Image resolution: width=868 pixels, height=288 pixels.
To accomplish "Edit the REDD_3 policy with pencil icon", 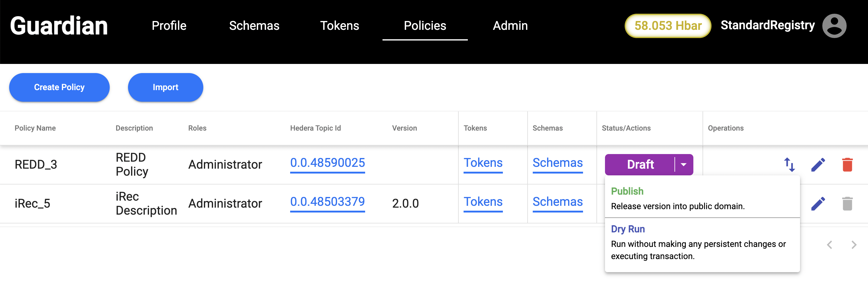I will [x=818, y=164].
